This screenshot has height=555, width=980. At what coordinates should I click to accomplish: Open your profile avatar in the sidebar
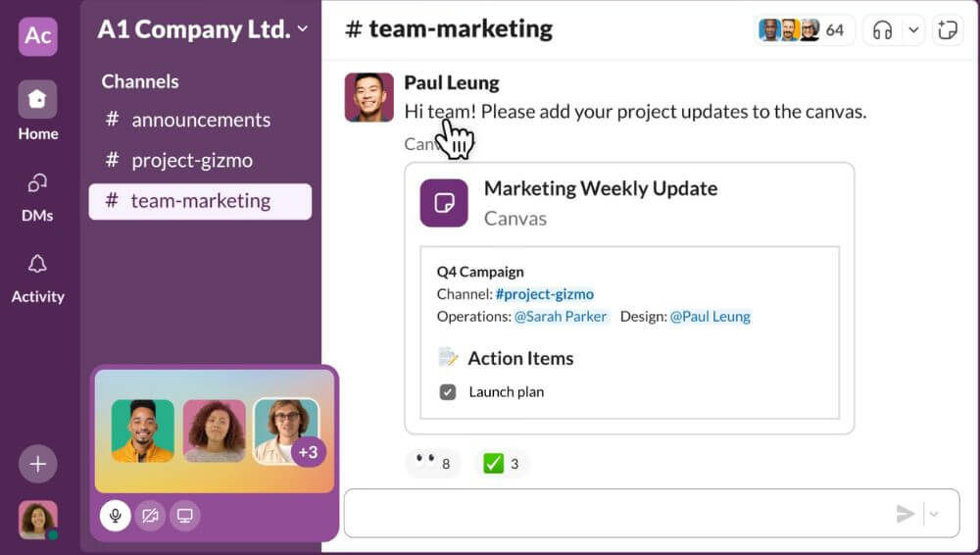(x=38, y=520)
